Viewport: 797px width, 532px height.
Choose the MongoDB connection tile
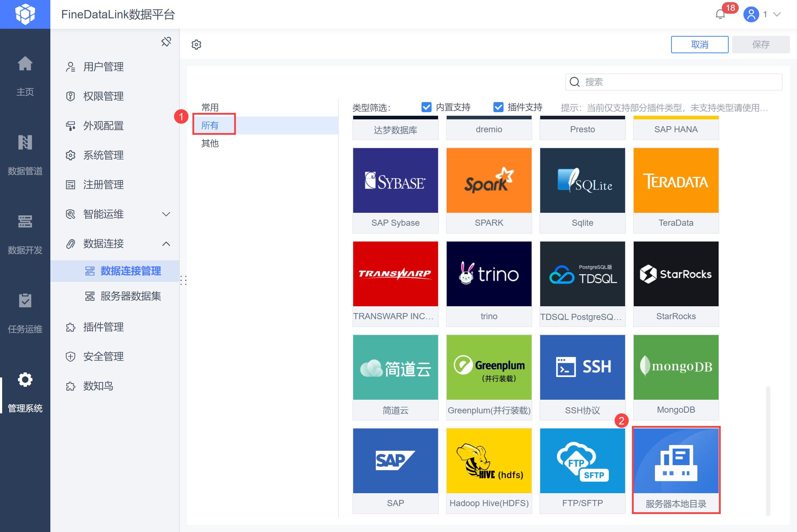676,376
